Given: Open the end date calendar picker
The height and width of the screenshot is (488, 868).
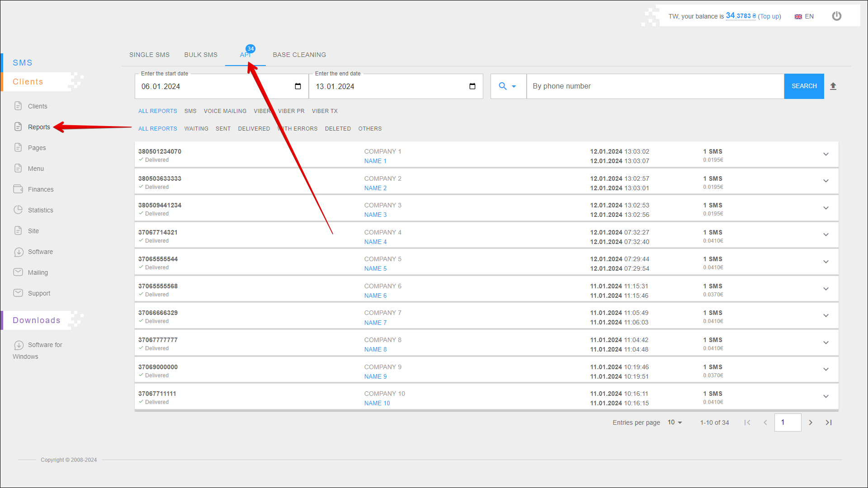Looking at the screenshot, I should point(472,86).
